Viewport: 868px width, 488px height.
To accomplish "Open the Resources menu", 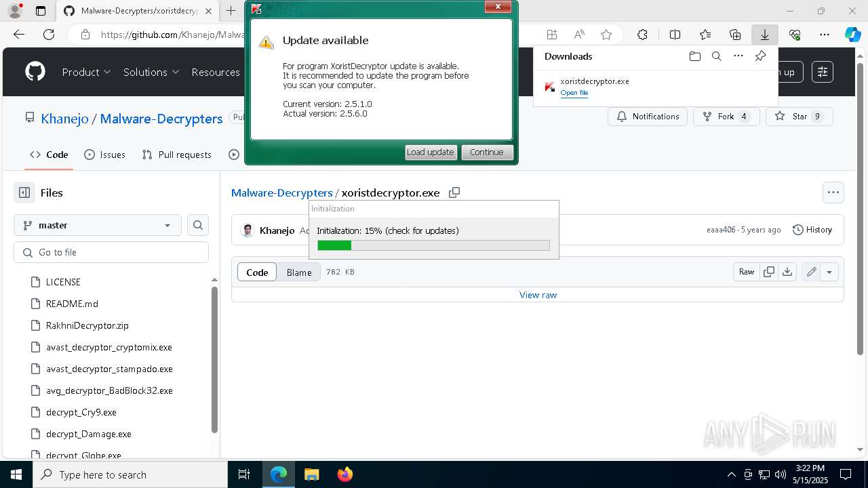I will click(216, 72).
